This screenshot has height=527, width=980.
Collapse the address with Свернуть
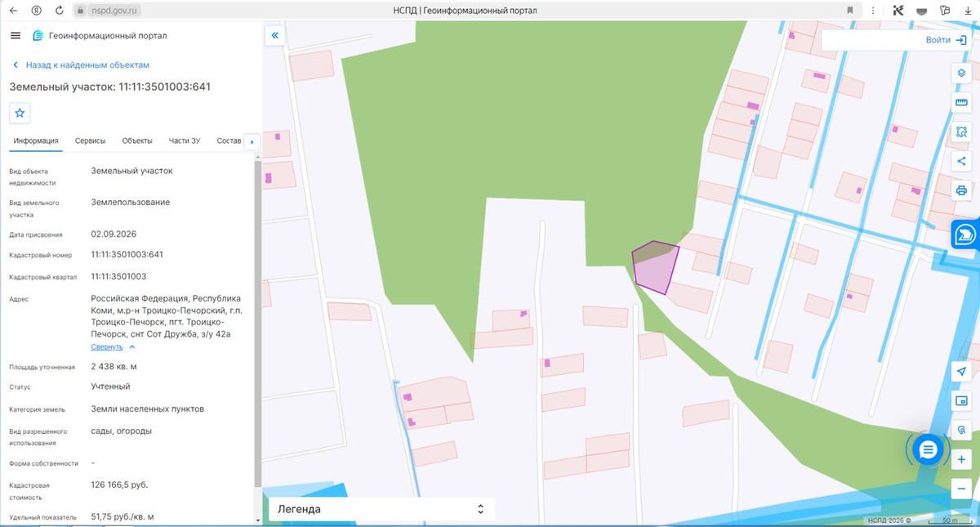tap(113, 347)
